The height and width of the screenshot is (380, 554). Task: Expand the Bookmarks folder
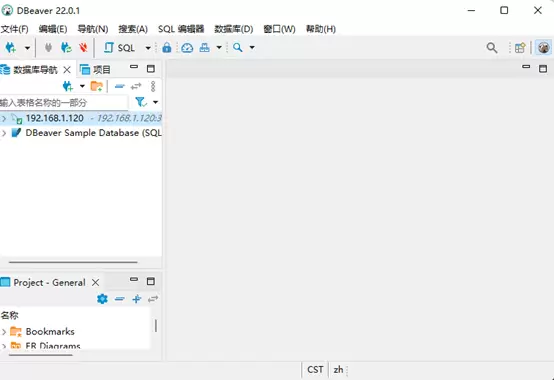point(4,332)
